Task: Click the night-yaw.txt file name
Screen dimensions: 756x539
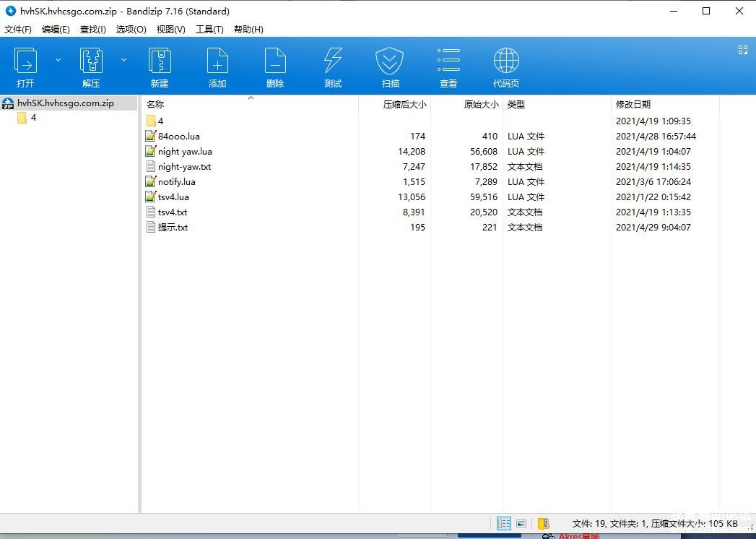Action: coord(185,166)
